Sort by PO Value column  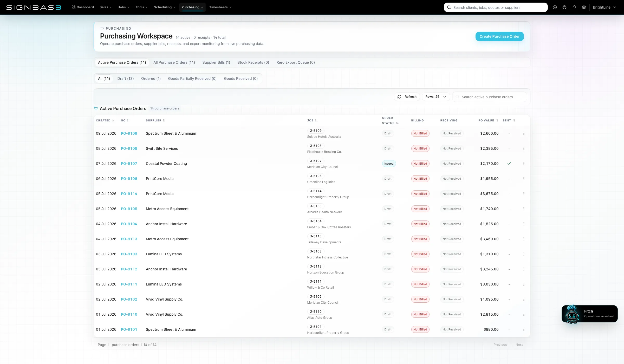[488, 120]
